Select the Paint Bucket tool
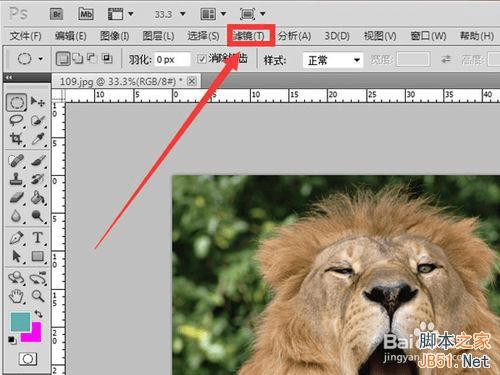This screenshot has height=375, width=500. [x=38, y=197]
